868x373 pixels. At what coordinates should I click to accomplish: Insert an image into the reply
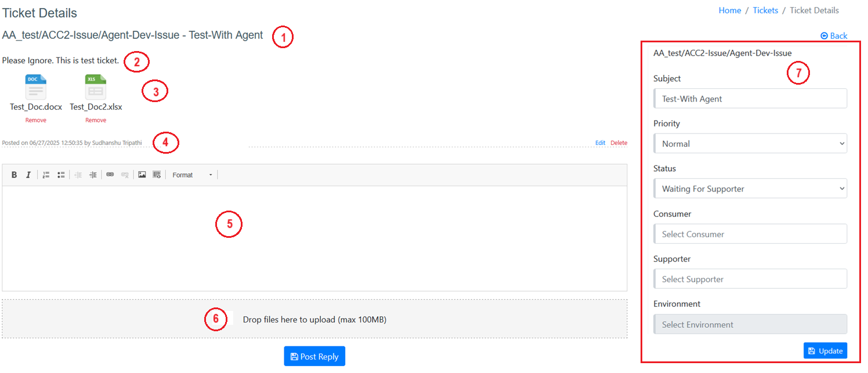pos(142,175)
